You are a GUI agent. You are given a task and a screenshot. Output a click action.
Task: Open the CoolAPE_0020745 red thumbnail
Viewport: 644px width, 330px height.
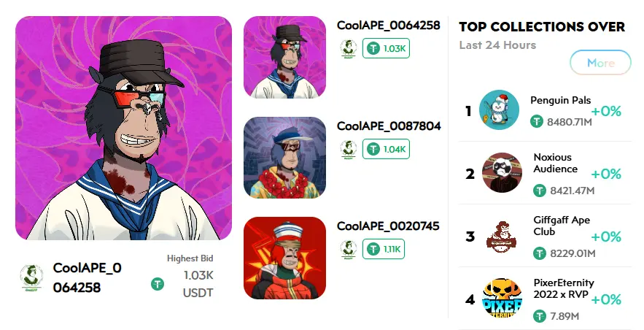pyautogui.click(x=284, y=258)
